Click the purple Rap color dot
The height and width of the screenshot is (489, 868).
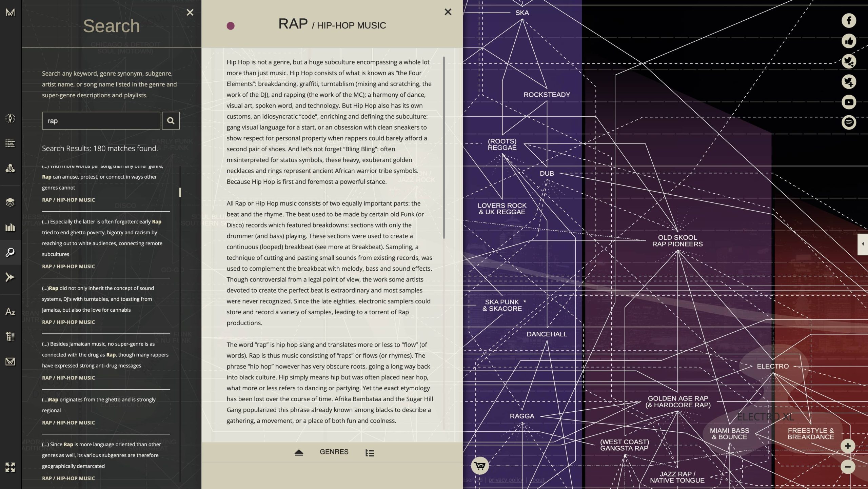[x=231, y=26]
